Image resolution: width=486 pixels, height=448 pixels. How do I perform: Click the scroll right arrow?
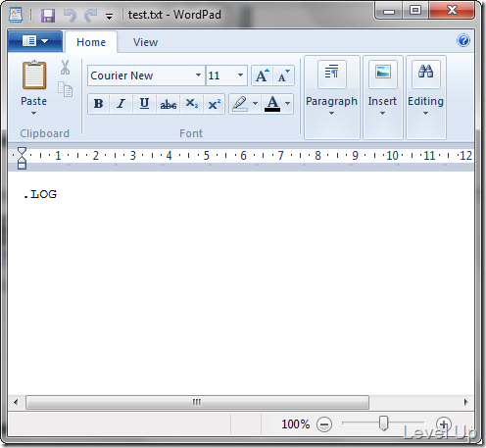point(465,402)
